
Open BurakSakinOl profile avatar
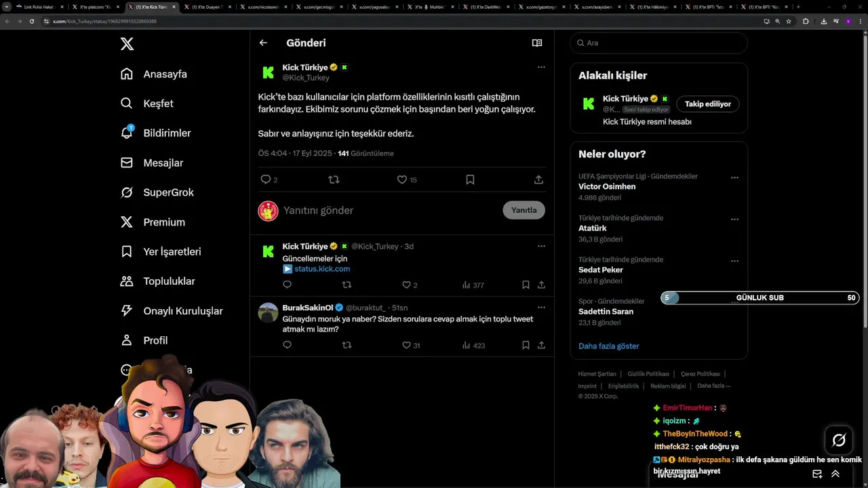(x=269, y=312)
